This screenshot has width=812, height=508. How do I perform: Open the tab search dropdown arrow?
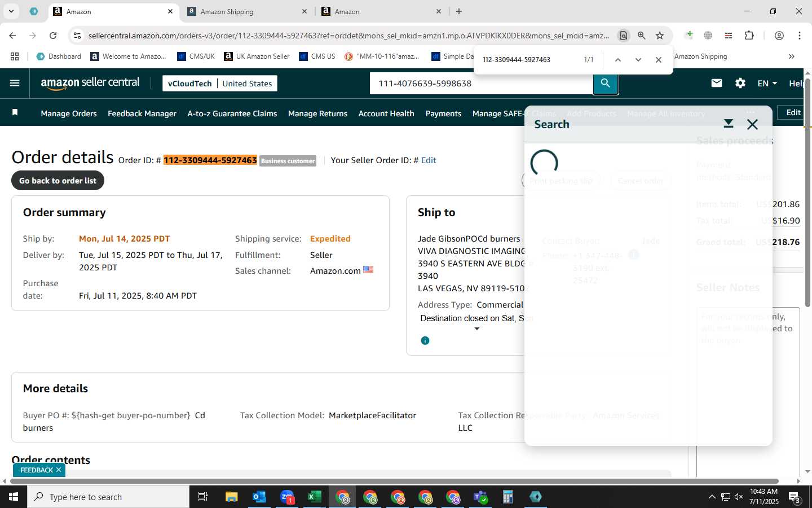coord(11,11)
